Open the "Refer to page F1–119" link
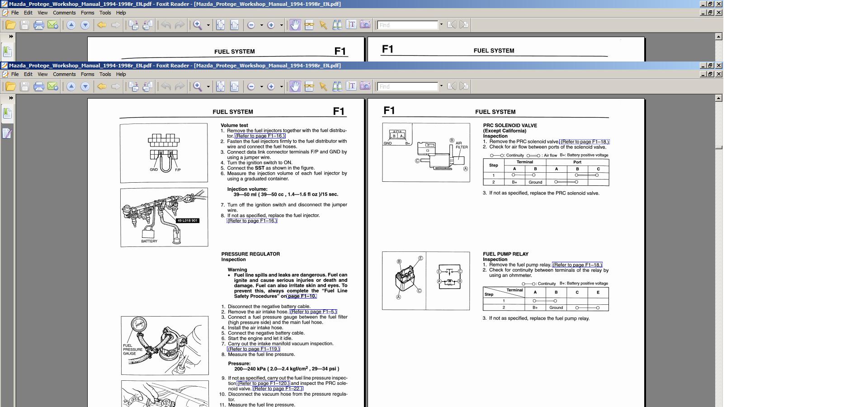Screen dimensions: 868x407 pyautogui.click(x=253, y=349)
